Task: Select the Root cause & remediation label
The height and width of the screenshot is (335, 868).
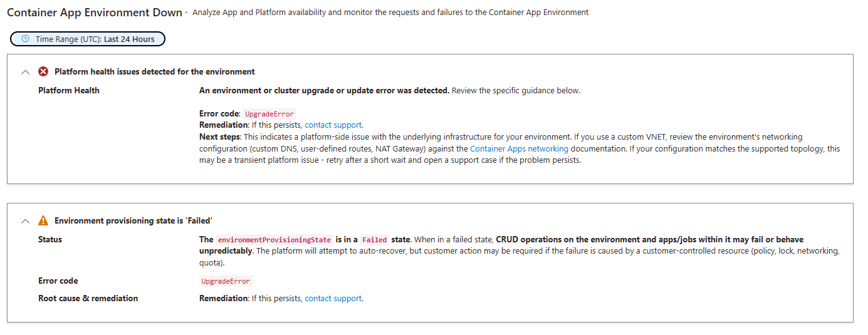Action: (88, 298)
